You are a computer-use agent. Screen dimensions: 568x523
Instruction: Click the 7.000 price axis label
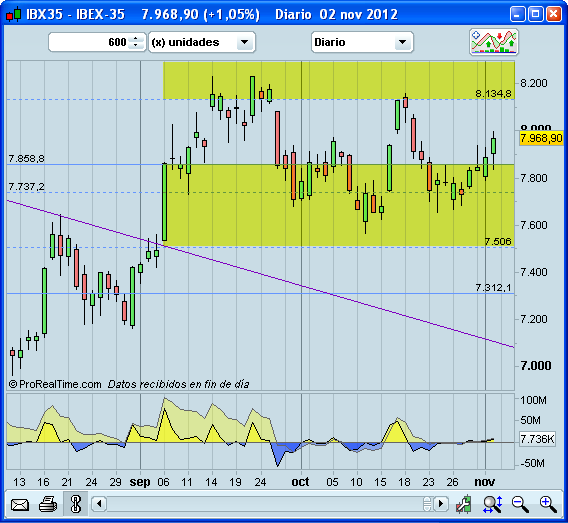tap(536, 366)
